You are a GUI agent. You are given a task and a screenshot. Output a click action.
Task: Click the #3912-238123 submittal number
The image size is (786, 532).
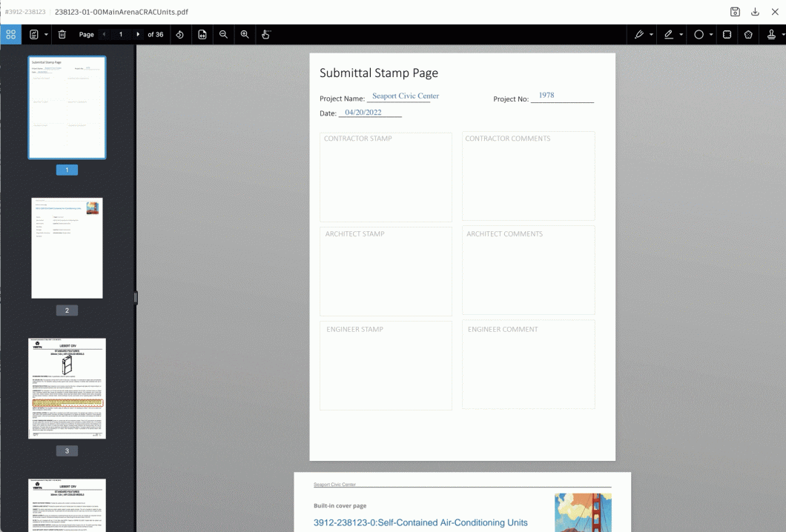point(25,12)
